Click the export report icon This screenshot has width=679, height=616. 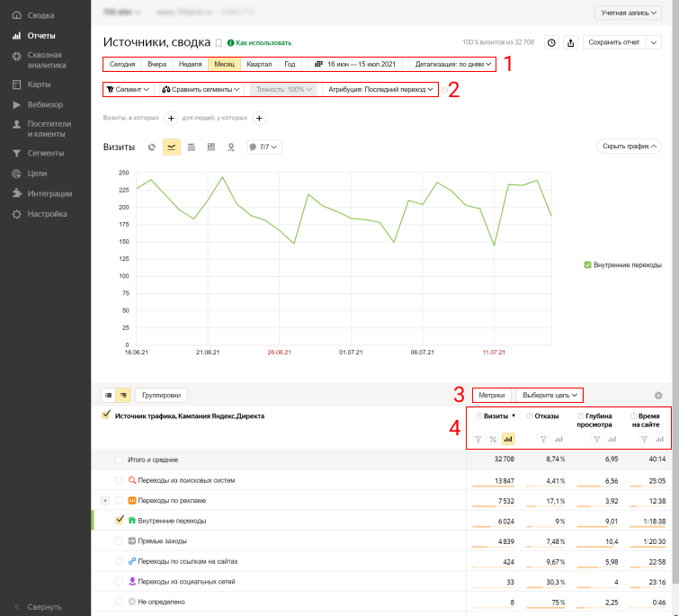coord(570,42)
